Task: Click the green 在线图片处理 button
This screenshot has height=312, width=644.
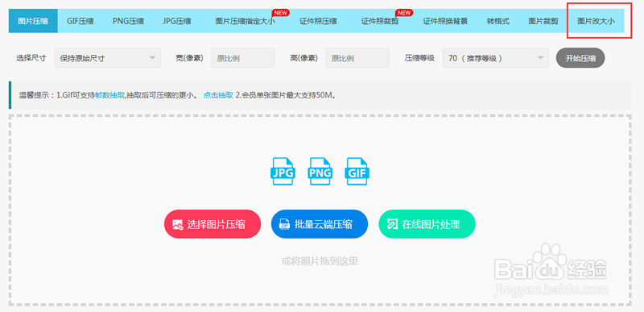Action: (427, 224)
